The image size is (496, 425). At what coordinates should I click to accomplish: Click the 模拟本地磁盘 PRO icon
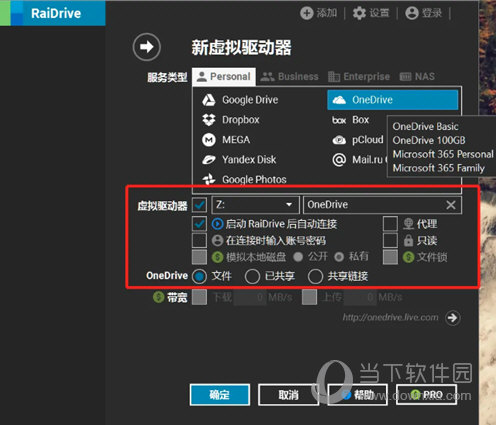(x=217, y=257)
